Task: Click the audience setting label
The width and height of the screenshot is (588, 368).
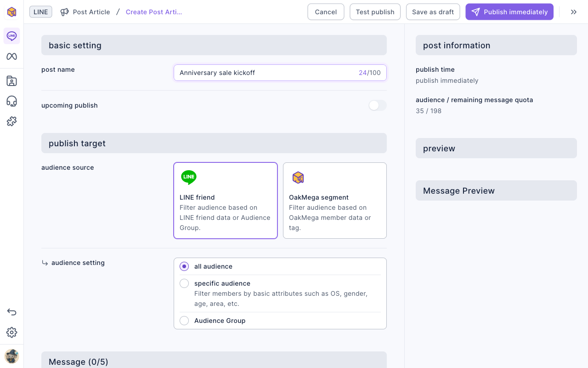Action: pos(78,263)
